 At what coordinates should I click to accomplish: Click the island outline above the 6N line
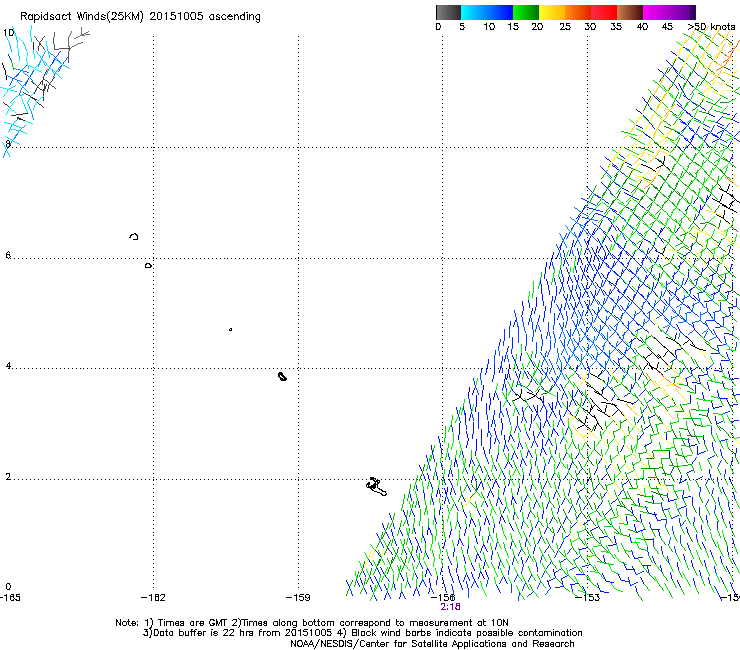click(134, 236)
